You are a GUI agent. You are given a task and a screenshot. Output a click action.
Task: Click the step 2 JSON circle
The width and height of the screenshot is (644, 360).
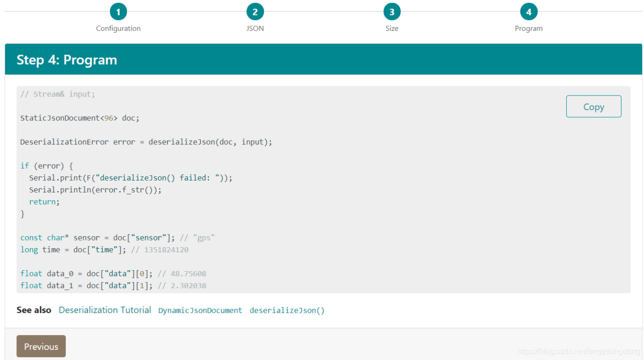tap(255, 12)
